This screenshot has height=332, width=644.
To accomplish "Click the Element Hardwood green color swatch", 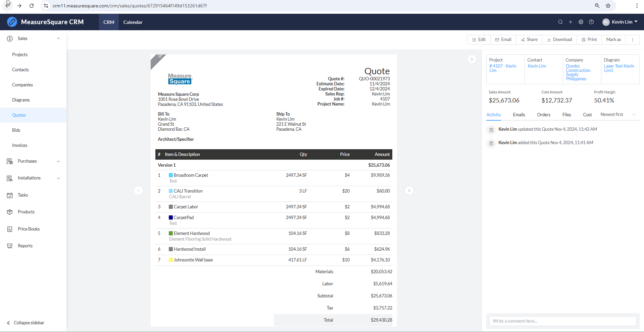I will pyautogui.click(x=171, y=234).
